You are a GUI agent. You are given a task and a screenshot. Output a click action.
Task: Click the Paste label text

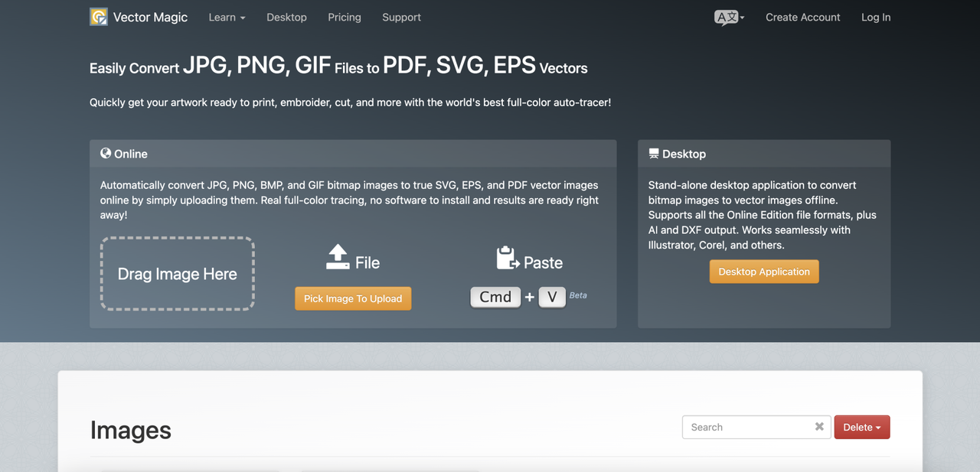pos(544,262)
